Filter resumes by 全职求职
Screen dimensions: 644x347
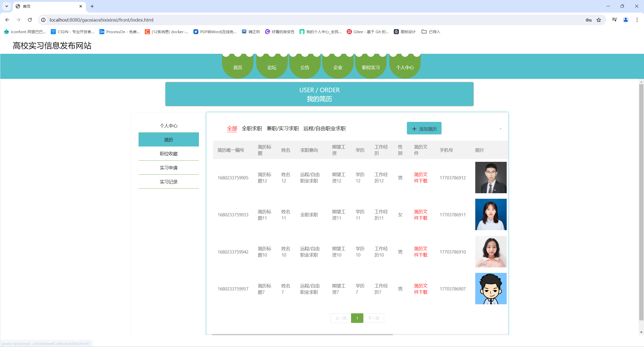[252, 128]
